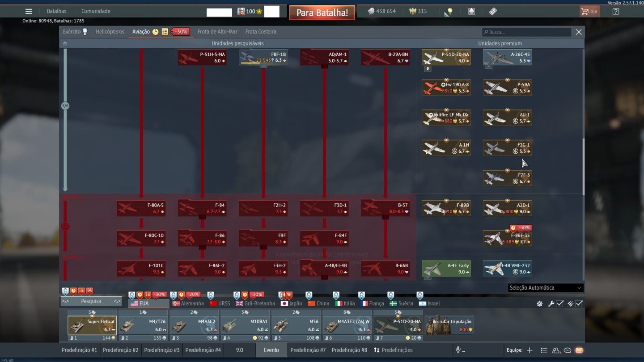Select the Aviação tab

tap(141, 32)
